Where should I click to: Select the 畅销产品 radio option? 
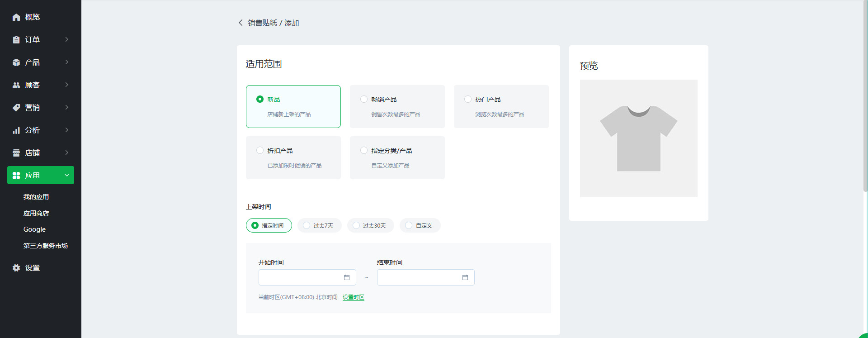[364, 99]
